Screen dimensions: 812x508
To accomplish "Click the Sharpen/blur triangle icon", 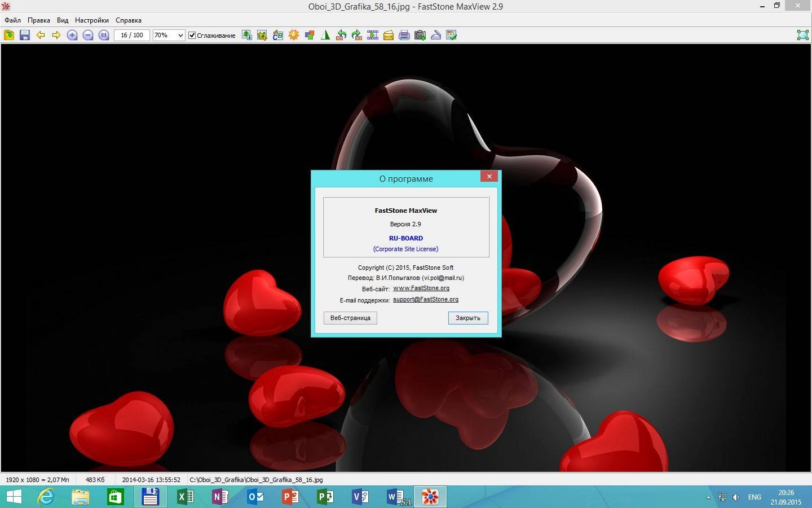I will click(325, 35).
